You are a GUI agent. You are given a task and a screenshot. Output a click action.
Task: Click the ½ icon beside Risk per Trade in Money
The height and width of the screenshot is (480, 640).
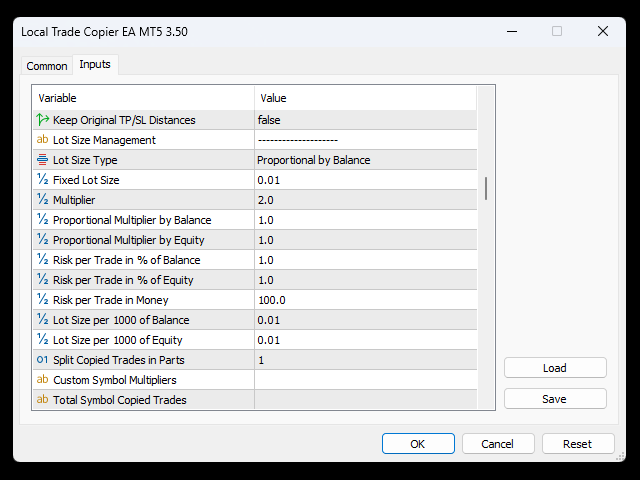coord(42,300)
